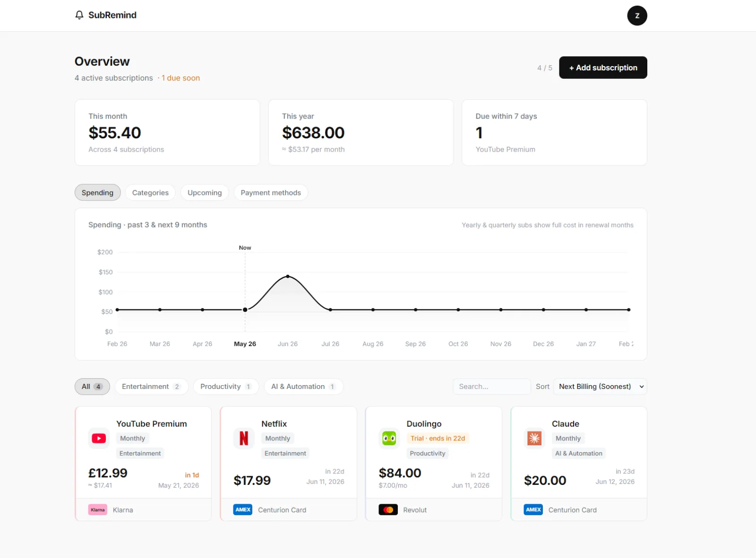Screen dimensions: 756x558
Task: Click the "Revolut" payment method label
Action: click(x=415, y=510)
